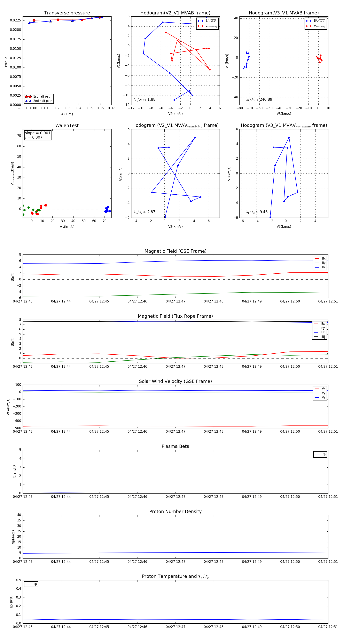Screen dimensions: 351x644
Task: Click B/√μ0ρ legend entry in V3_V1 MVAB hodogram
Action: click(316, 21)
